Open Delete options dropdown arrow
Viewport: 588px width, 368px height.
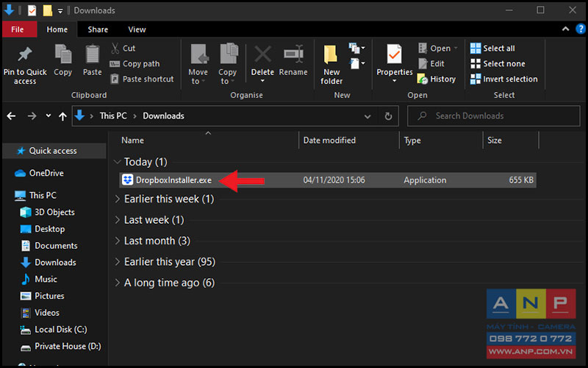coord(262,81)
